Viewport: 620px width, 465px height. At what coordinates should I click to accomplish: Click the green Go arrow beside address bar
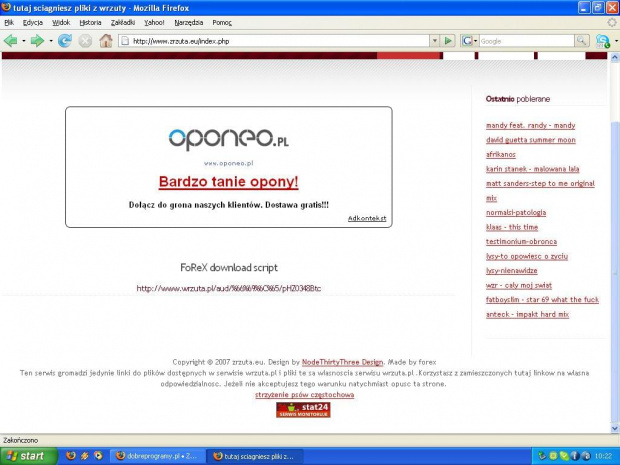pos(448,41)
